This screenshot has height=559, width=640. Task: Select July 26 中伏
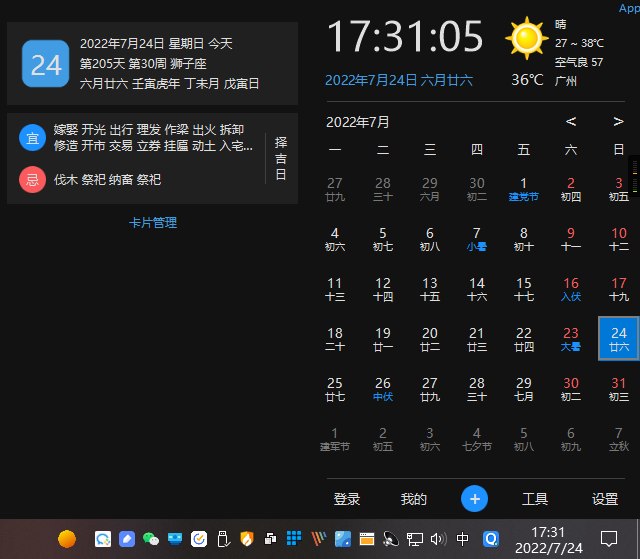[383, 389]
